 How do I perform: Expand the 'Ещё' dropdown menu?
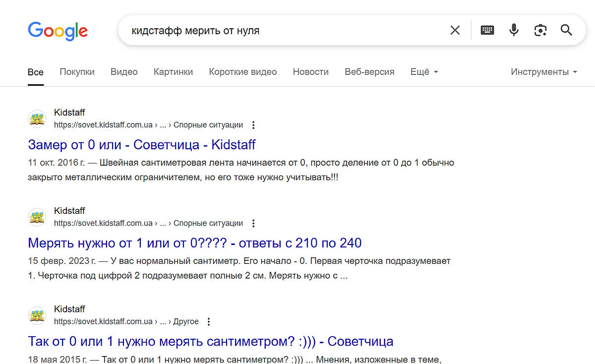tap(424, 72)
